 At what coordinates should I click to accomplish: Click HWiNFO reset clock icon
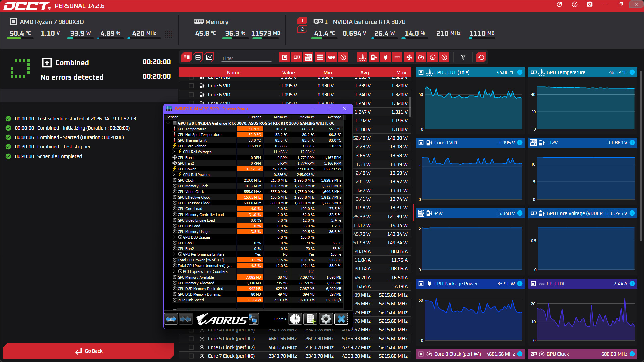click(x=295, y=319)
